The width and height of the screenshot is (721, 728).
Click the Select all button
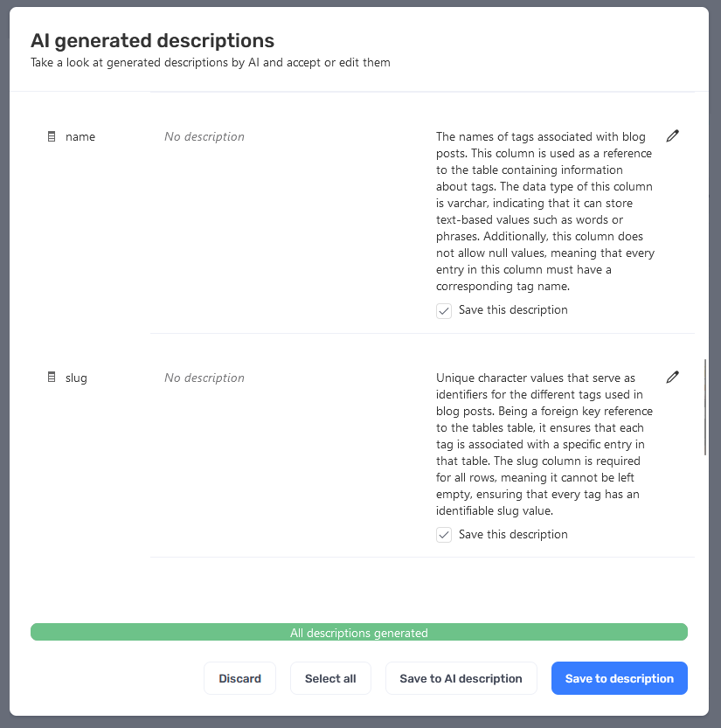[330, 678]
